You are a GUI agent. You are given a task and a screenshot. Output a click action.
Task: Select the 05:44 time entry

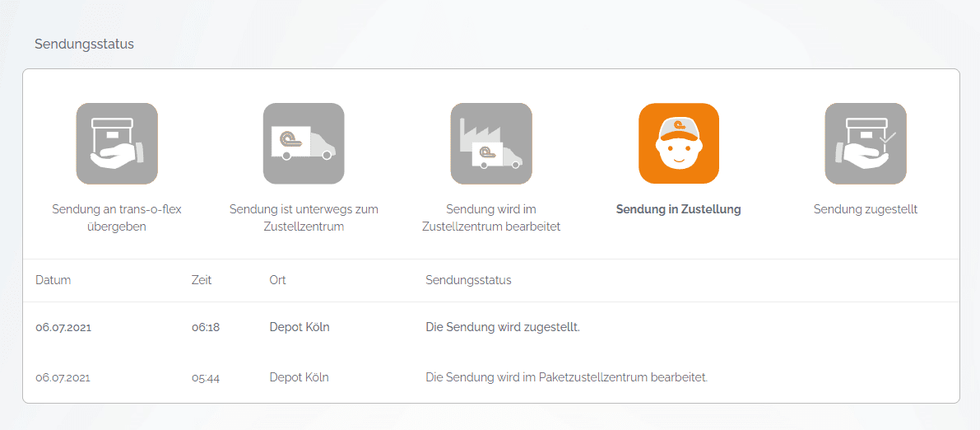coord(206,378)
